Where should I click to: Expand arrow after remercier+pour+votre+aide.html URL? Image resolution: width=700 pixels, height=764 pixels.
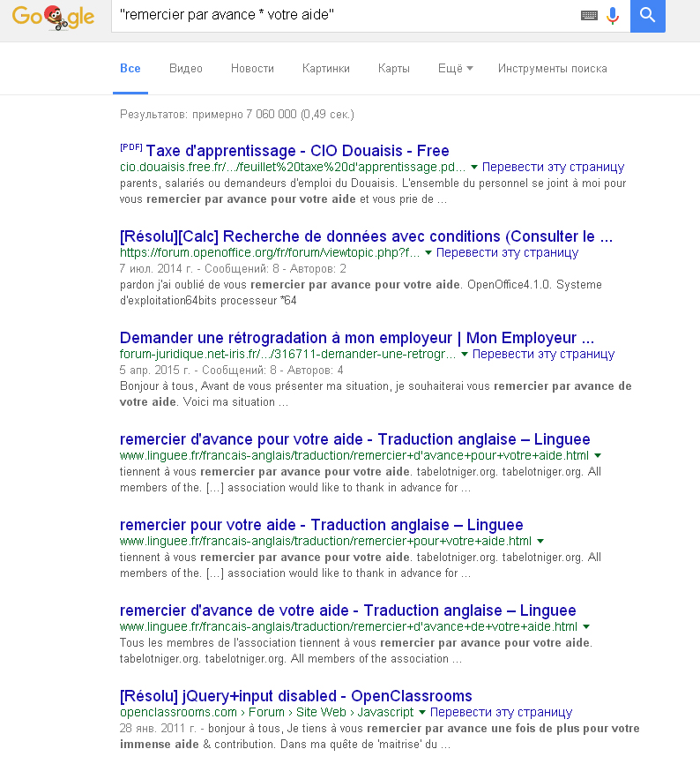[540, 542]
